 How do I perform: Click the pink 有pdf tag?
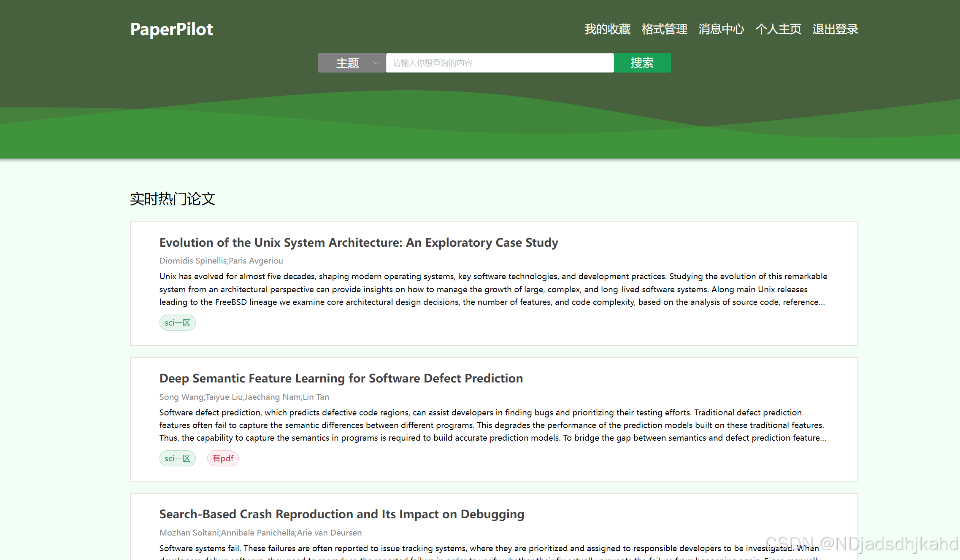click(x=223, y=458)
